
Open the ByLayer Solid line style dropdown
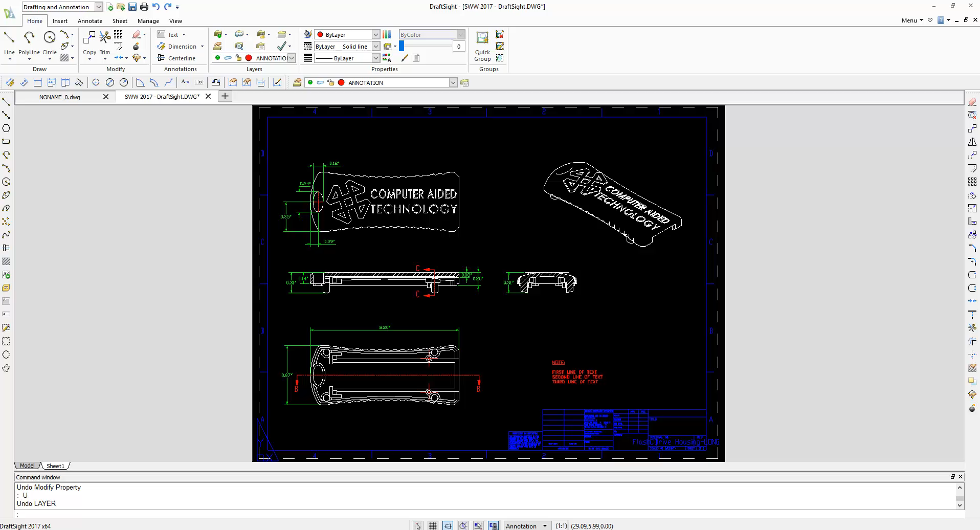point(376,46)
